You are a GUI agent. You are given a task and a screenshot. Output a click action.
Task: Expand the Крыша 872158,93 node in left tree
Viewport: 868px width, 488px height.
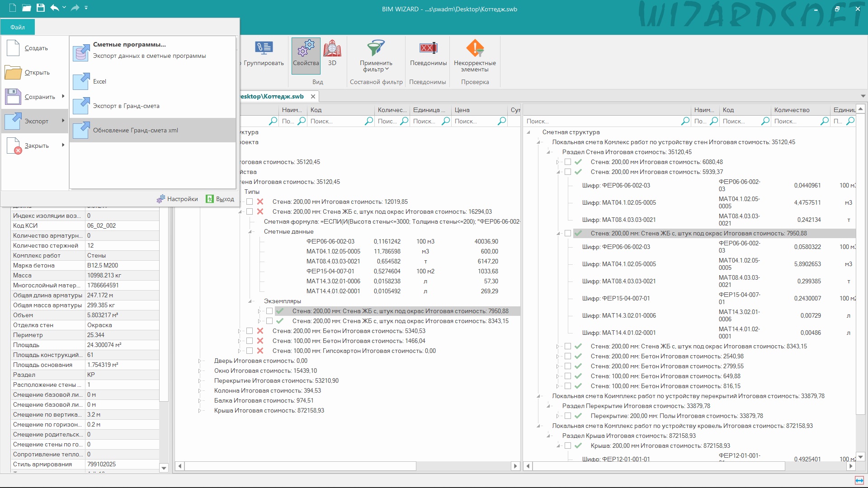click(x=200, y=410)
